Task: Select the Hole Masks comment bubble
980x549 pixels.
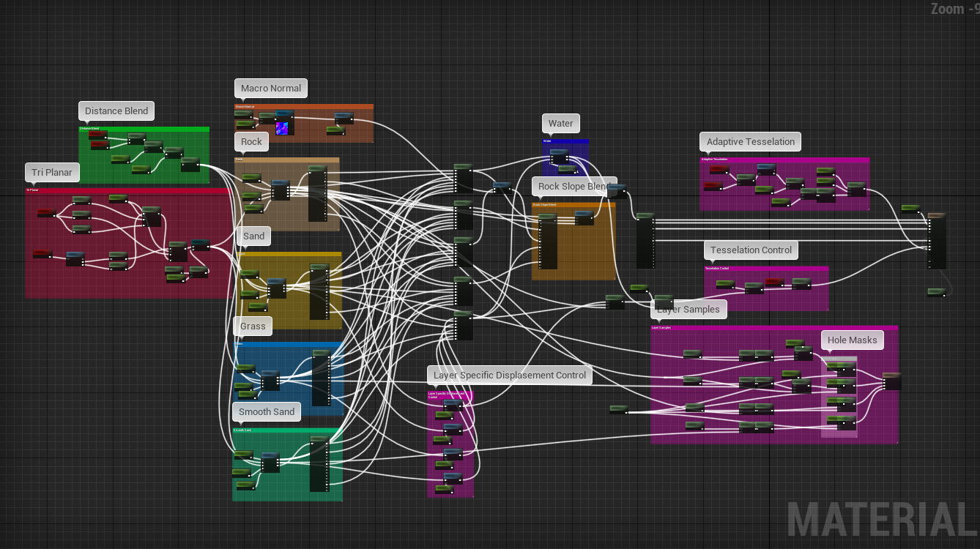Action: coord(852,340)
